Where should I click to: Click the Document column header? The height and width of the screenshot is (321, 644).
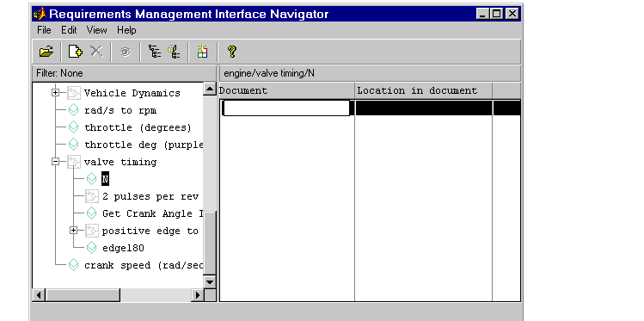[286, 91]
